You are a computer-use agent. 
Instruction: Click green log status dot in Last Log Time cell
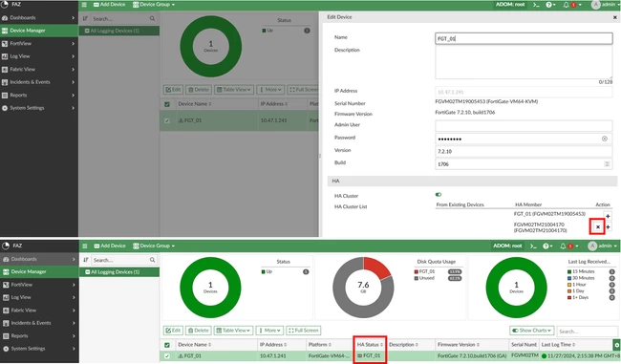pos(544,356)
